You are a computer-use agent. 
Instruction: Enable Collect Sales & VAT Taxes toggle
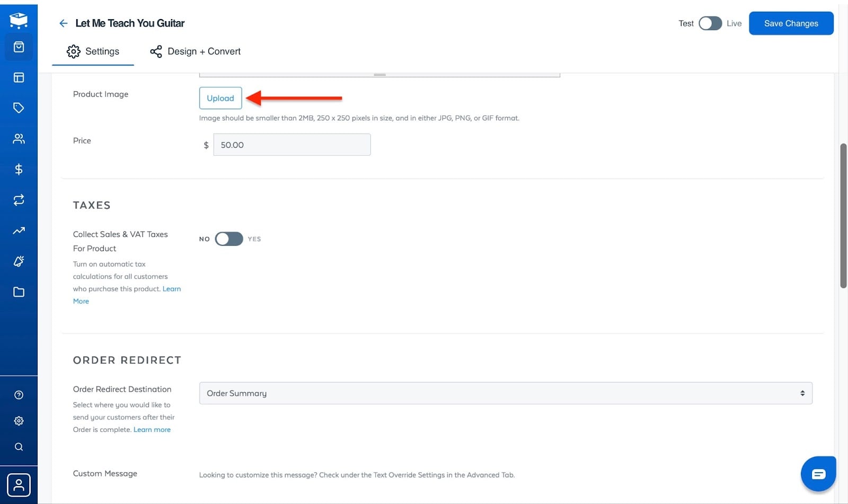pyautogui.click(x=229, y=239)
